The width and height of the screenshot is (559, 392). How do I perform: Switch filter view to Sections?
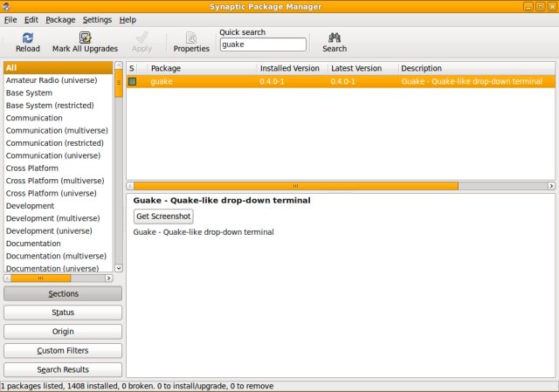(x=63, y=293)
